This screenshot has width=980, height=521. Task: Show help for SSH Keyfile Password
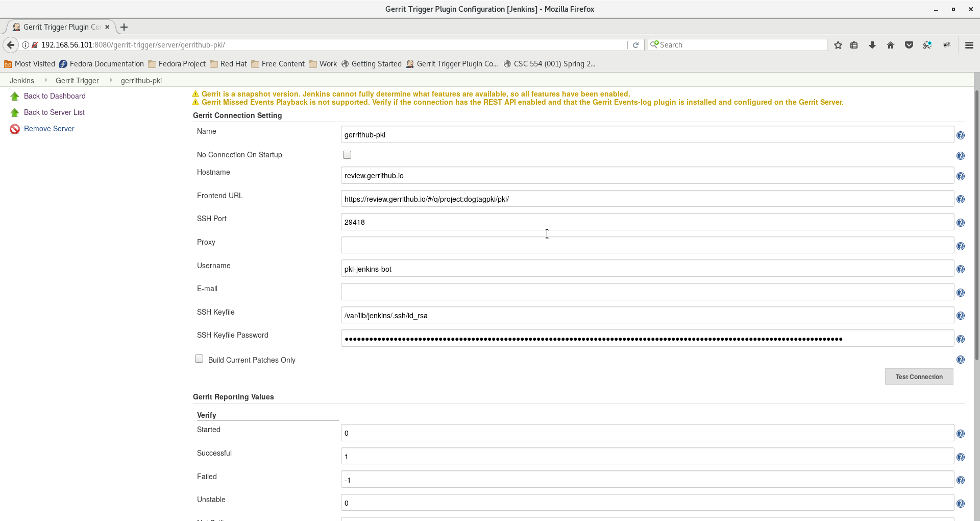click(960, 339)
